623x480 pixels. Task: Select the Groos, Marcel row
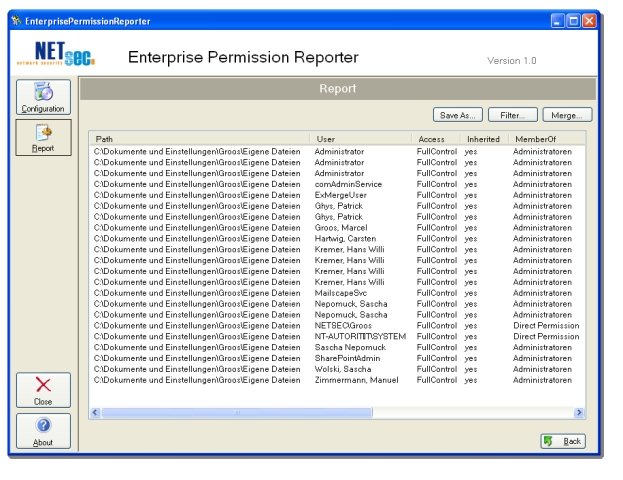point(337,228)
